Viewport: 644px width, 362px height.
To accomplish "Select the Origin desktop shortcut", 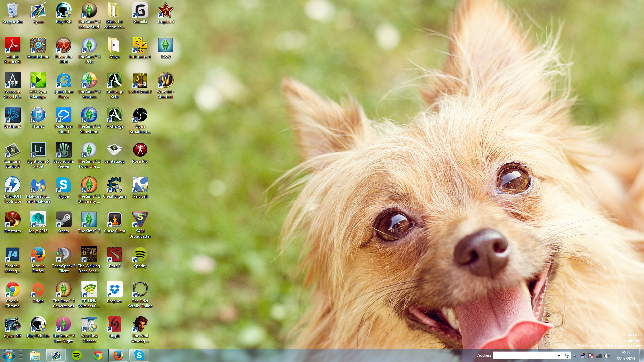I will point(38,293).
